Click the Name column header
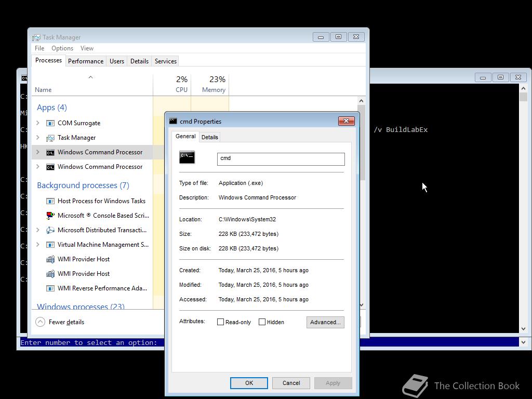Image resolution: width=532 pixels, height=399 pixels. 92,85
